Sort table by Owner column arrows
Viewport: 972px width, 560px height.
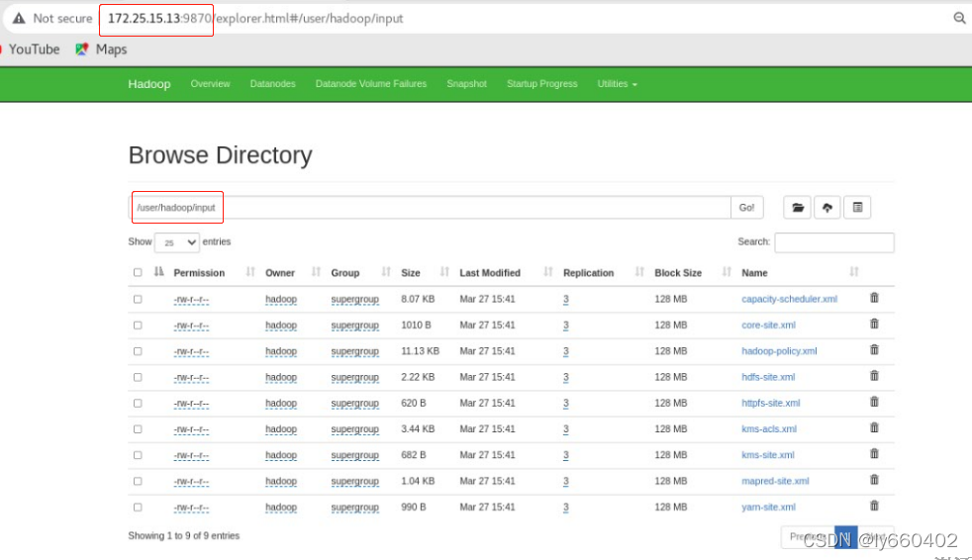pos(316,272)
